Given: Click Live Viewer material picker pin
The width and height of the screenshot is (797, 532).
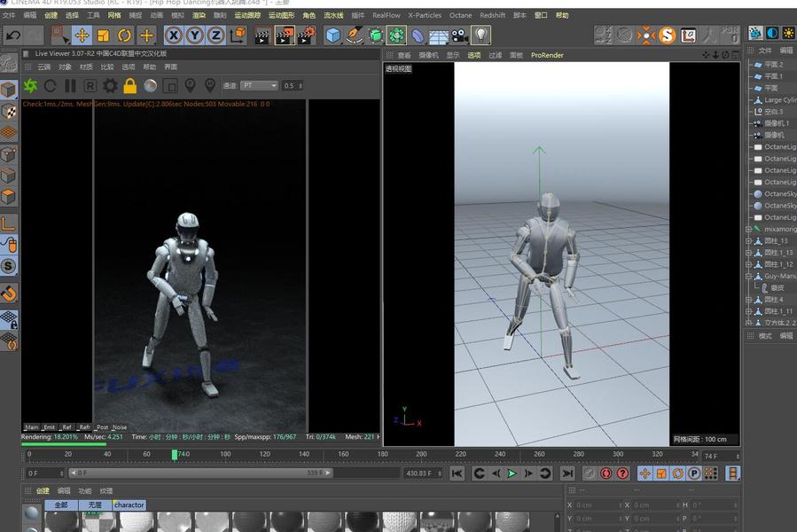Looking at the screenshot, I should 210,85.
